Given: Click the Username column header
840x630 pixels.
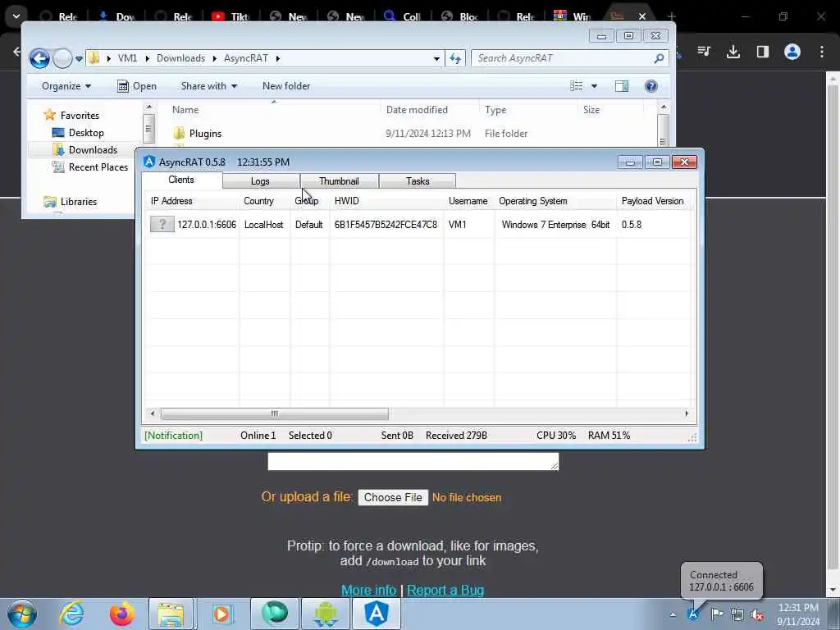Looking at the screenshot, I should [x=468, y=201].
